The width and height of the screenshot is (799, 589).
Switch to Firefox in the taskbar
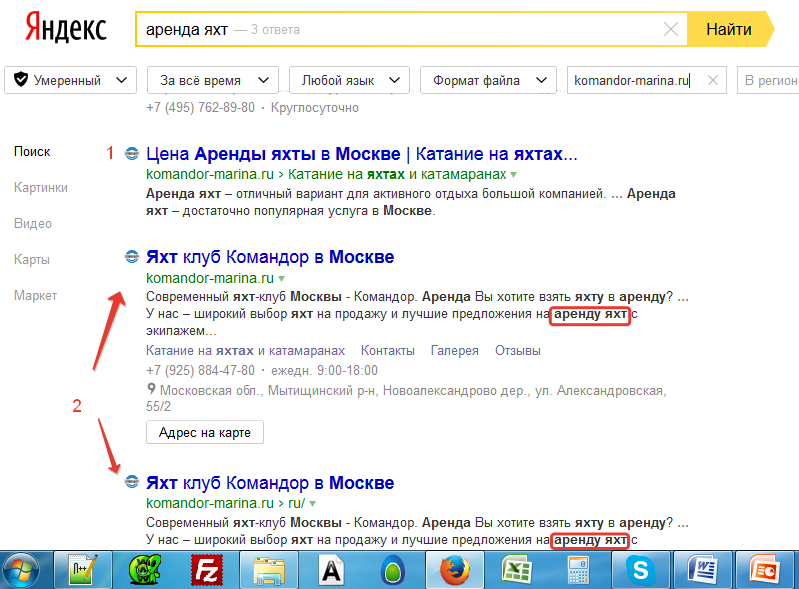pos(455,570)
